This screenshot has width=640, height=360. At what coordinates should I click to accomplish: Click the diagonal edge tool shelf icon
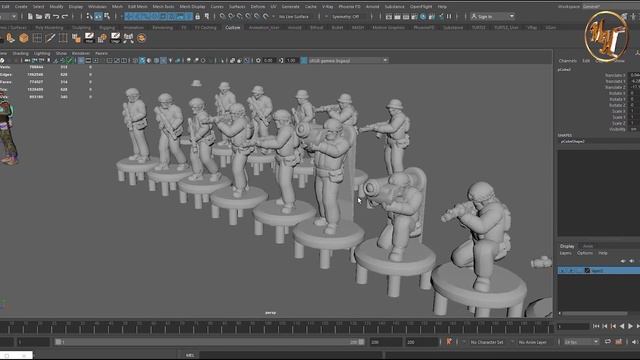[50, 38]
